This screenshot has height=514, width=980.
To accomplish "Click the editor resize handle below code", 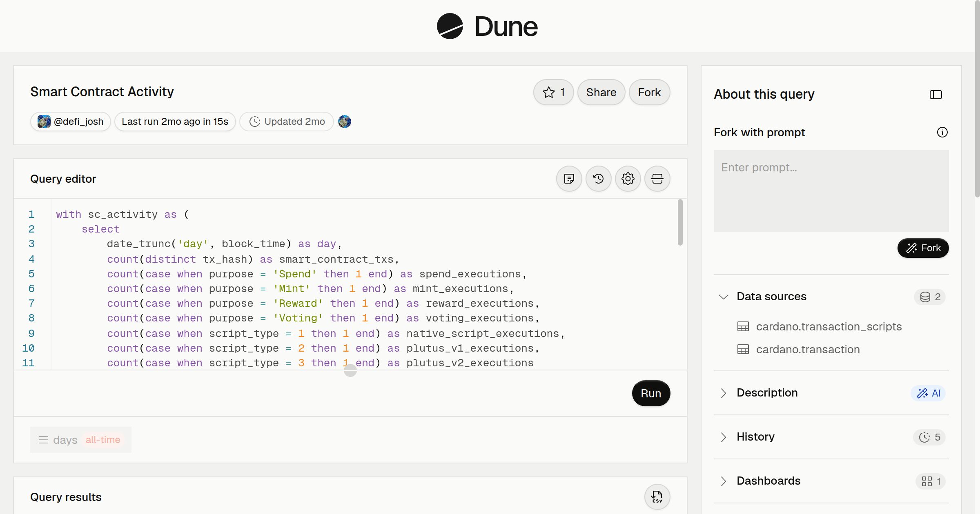I will [350, 370].
